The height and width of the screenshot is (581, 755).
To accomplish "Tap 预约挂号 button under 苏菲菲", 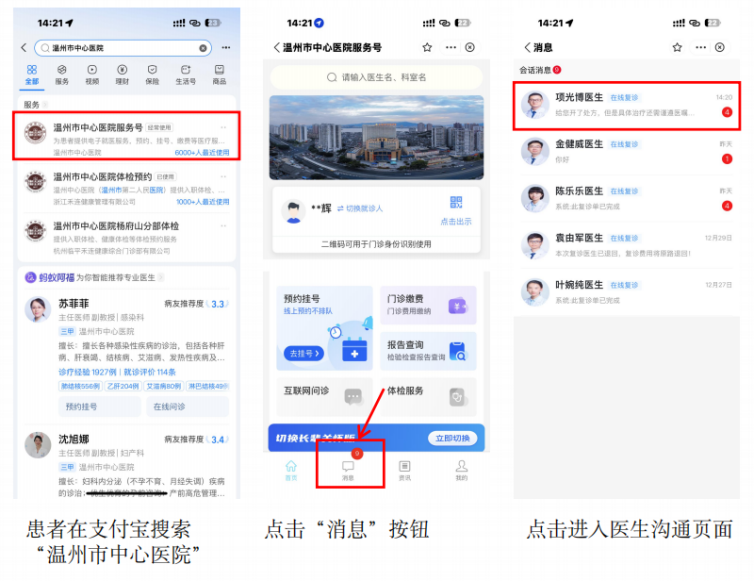I will click(99, 407).
